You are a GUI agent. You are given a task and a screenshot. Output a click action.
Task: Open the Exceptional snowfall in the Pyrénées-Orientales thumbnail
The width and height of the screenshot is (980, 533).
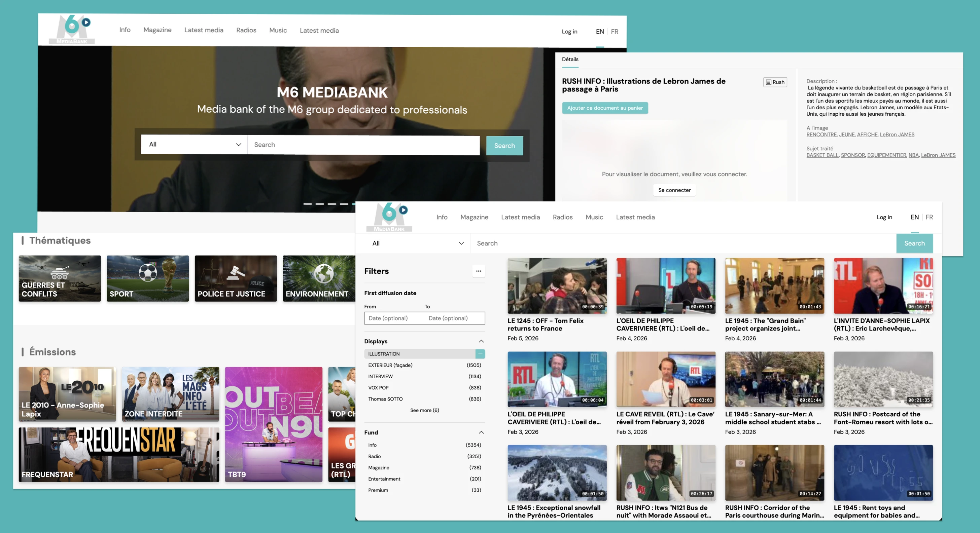point(557,473)
